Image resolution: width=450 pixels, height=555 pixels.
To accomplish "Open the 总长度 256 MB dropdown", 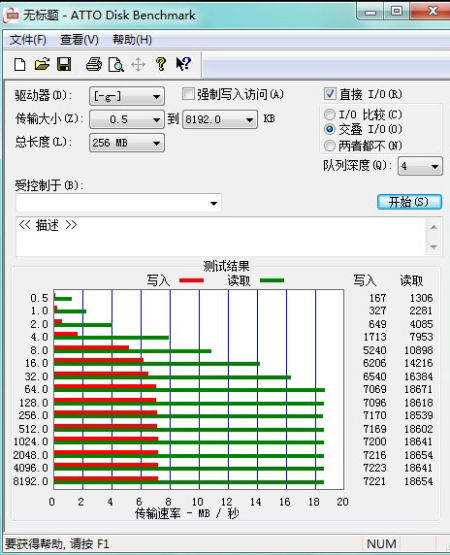I will 127,143.
